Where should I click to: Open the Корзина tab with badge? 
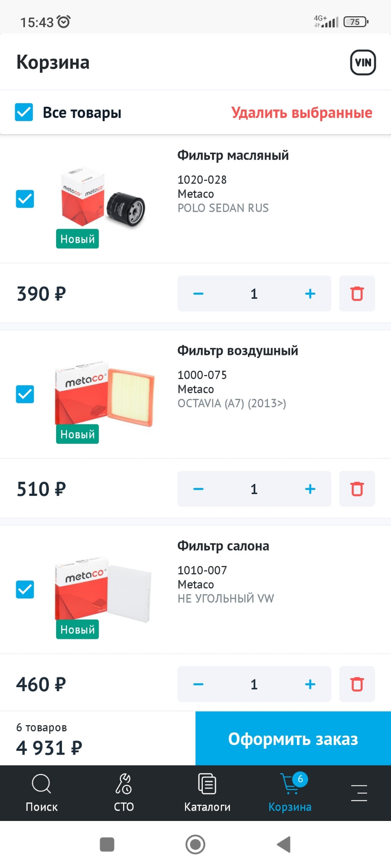(x=290, y=793)
